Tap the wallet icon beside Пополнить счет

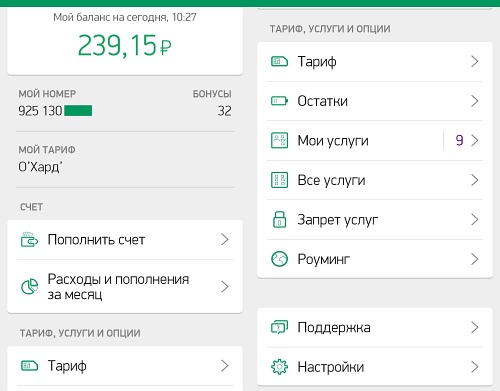pyautogui.click(x=29, y=240)
